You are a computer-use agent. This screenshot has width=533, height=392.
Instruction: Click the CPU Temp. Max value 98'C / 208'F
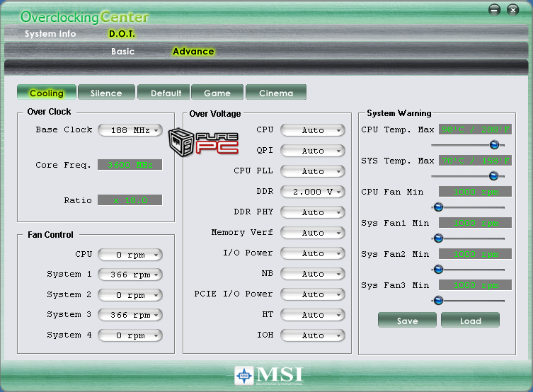pos(475,129)
